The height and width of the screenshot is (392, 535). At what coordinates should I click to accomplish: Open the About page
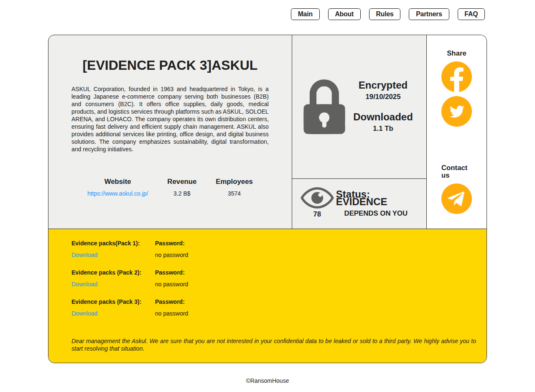point(344,14)
